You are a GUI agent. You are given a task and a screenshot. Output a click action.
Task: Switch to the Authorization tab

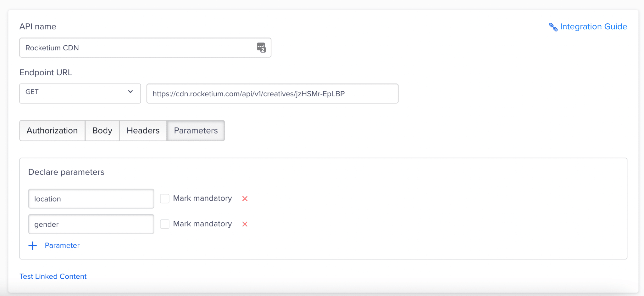(52, 130)
